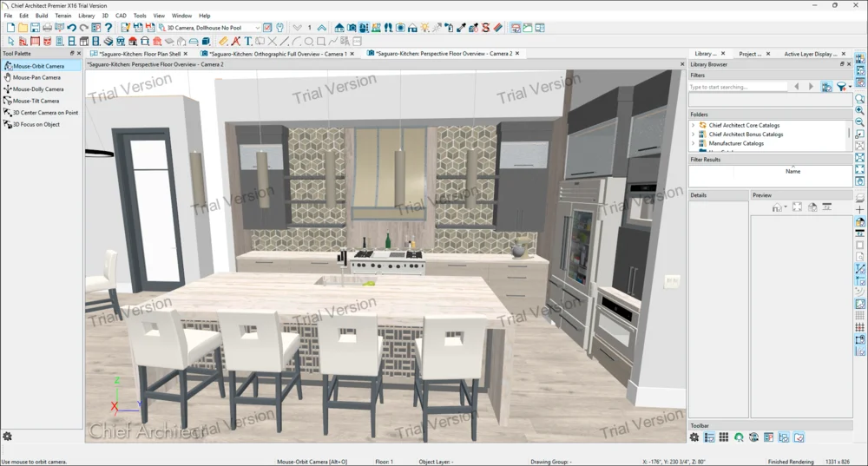The width and height of the screenshot is (868, 466).
Task: Open Library Browser toolbar gear settings
Action: 694,437
